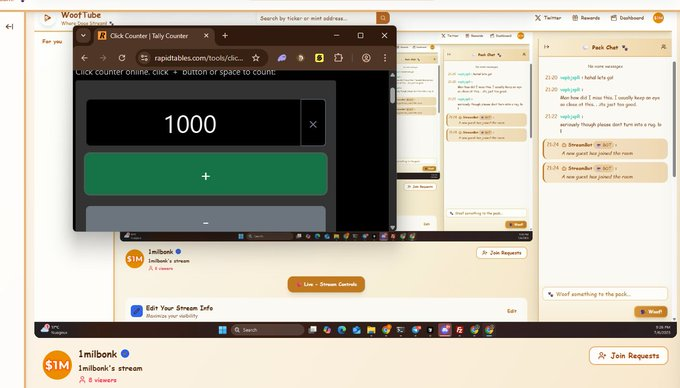Open a new Chrome tab
This screenshot has height=388, width=680.
225,36
